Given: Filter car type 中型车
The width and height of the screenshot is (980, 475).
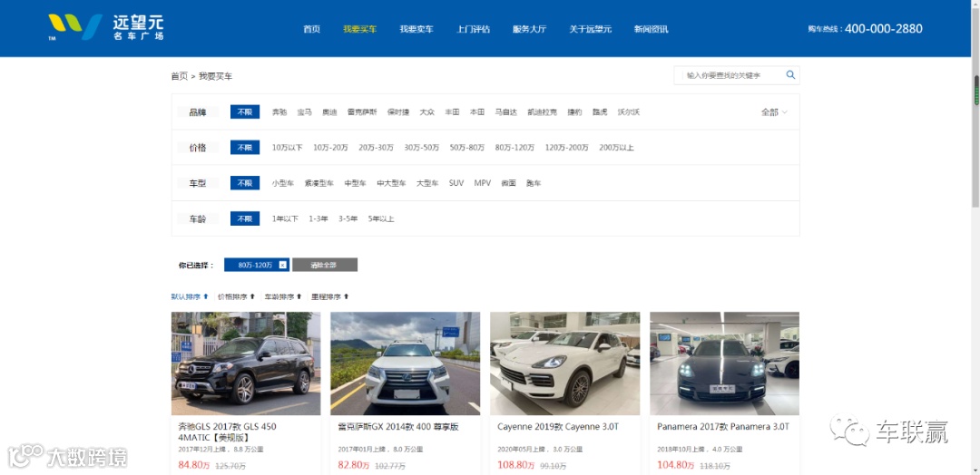Looking at the screenshot, I should pyautogui.click(x=356, y=183).
